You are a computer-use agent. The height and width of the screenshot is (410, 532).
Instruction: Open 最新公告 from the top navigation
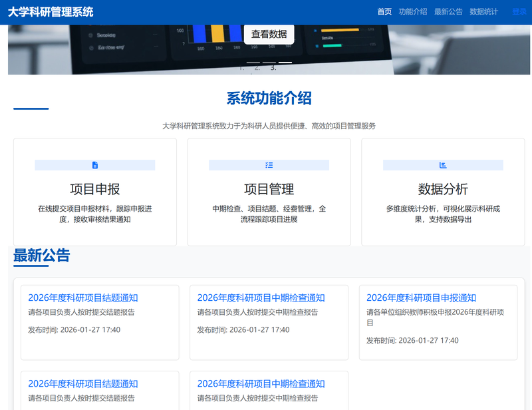tap(448, 12)
